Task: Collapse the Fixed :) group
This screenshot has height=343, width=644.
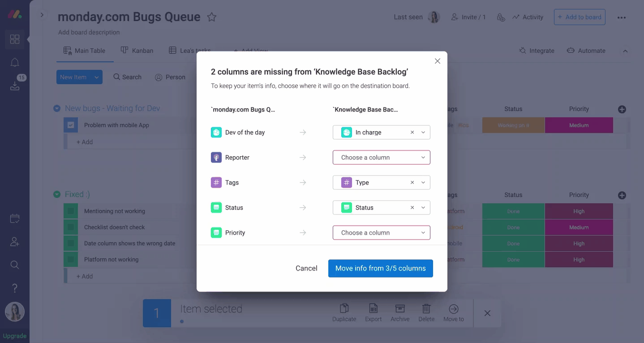Action: pos(57,194)
